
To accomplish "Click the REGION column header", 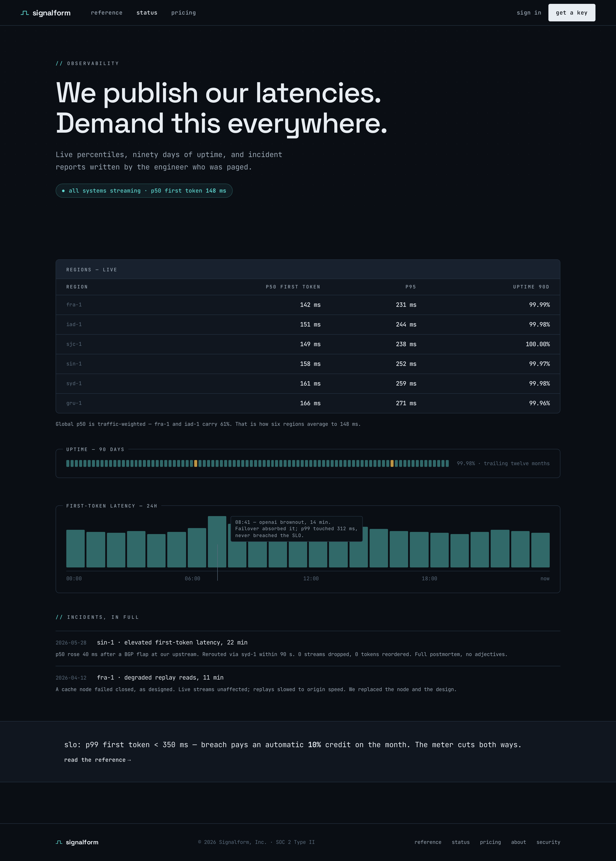I will coord(77,287).
